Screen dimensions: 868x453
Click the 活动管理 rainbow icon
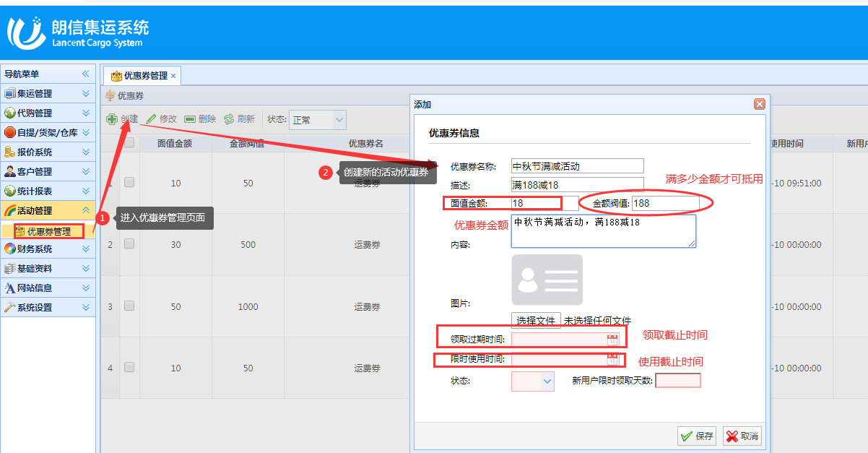tap(10, 210)
